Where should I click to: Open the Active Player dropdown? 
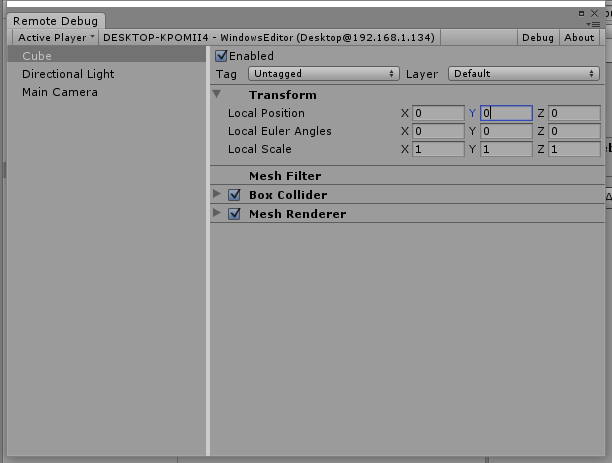click(56, 37)
